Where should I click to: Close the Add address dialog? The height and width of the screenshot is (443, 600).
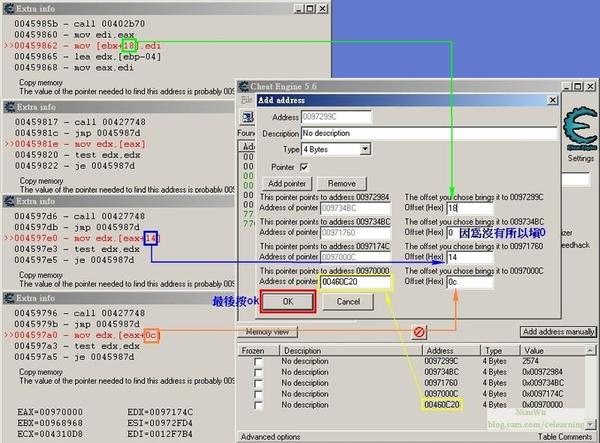tap(553, 100)
